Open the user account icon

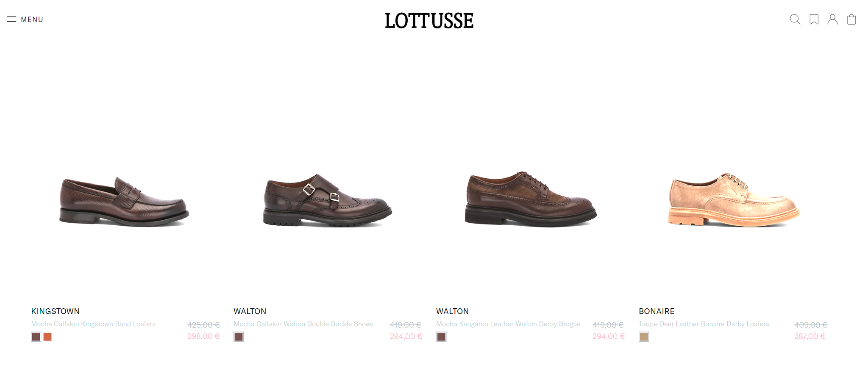[x=832, y=19]
